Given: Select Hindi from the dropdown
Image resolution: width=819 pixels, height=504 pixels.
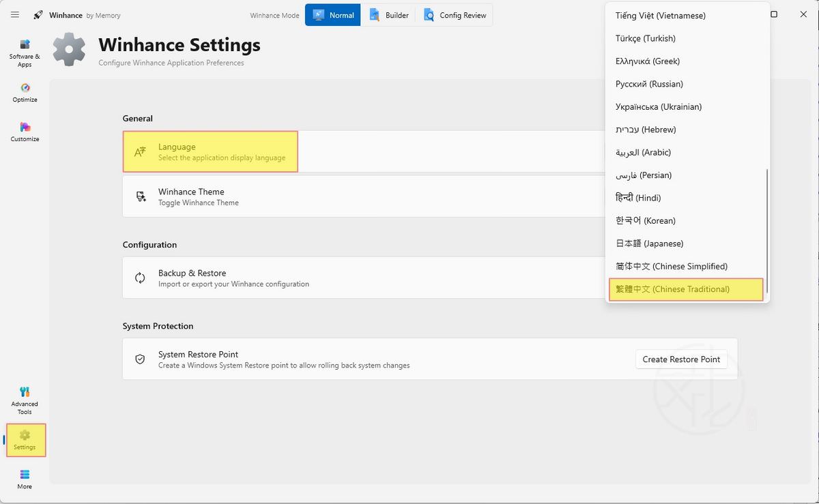Looking at the screenshot, I should 687,198.
